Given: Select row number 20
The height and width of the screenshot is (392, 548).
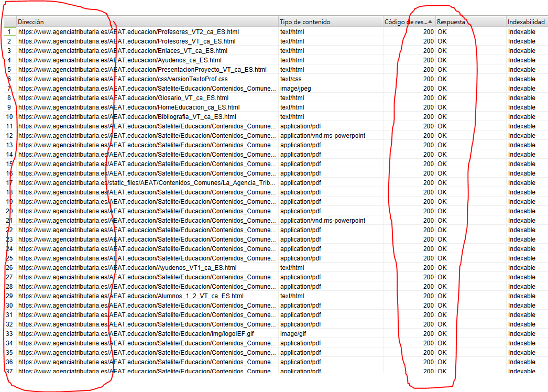Looking at the screenshot, I should point(9,211).
